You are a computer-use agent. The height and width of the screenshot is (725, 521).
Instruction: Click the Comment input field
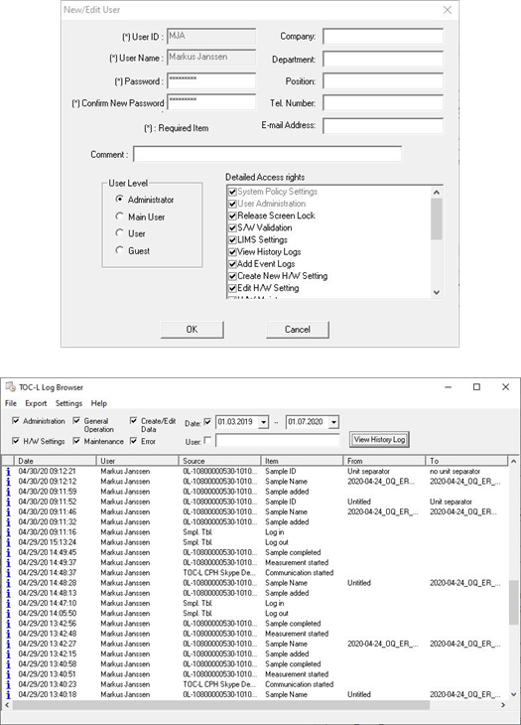point(267,154)
